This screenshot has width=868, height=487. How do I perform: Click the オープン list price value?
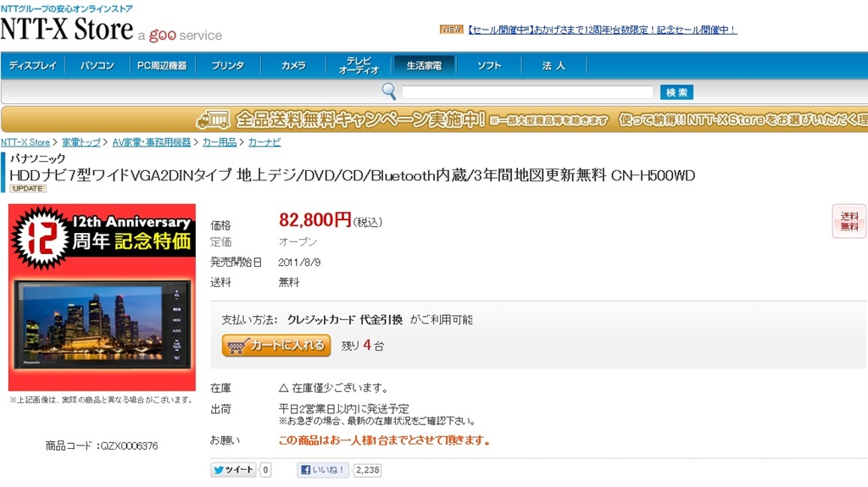298,242
